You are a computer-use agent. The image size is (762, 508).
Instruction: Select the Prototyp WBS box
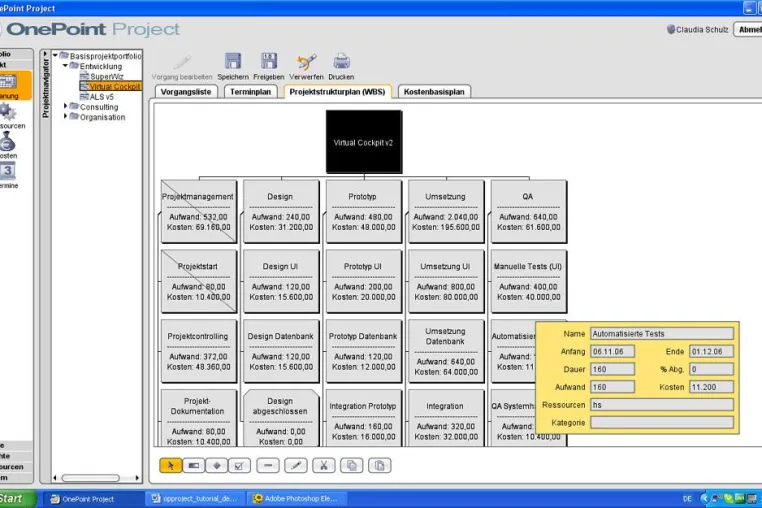pyautogui.click(x=364, y=211)
